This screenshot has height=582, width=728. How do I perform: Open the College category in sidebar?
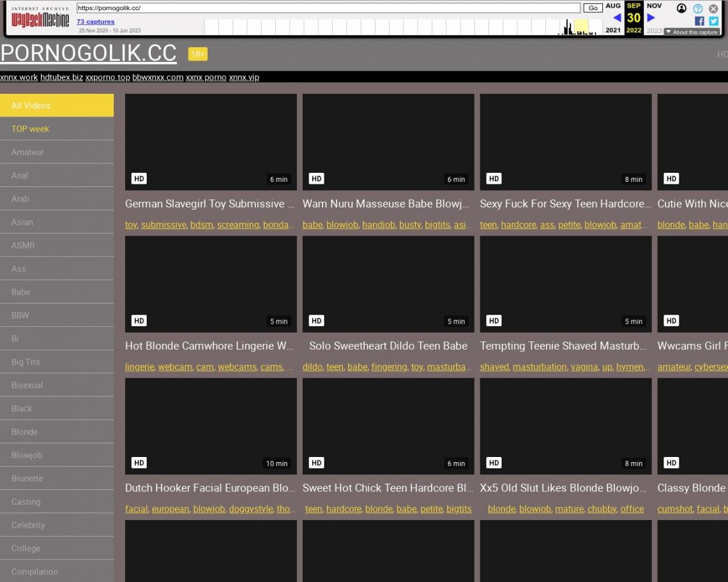click(57, 548)
